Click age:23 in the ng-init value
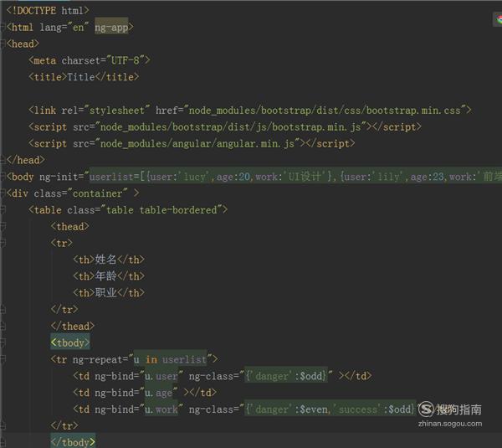502x448 pixels. (x=428, y=177)
